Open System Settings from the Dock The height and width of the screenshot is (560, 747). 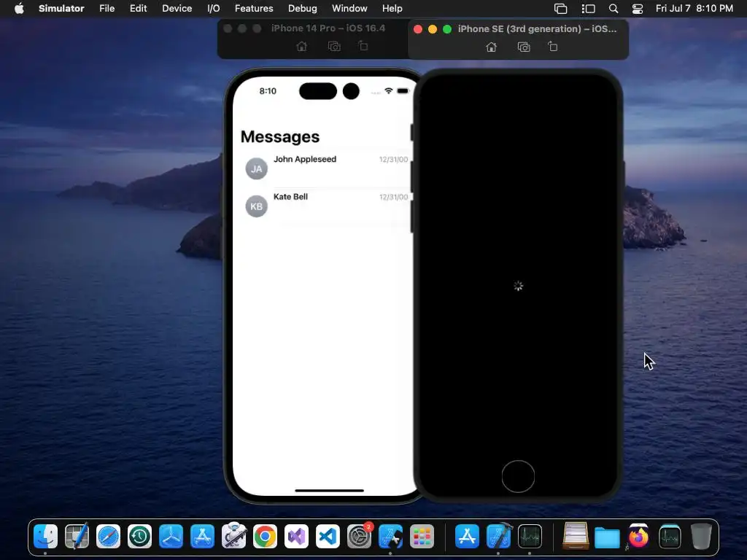click(x=359, y=536)
